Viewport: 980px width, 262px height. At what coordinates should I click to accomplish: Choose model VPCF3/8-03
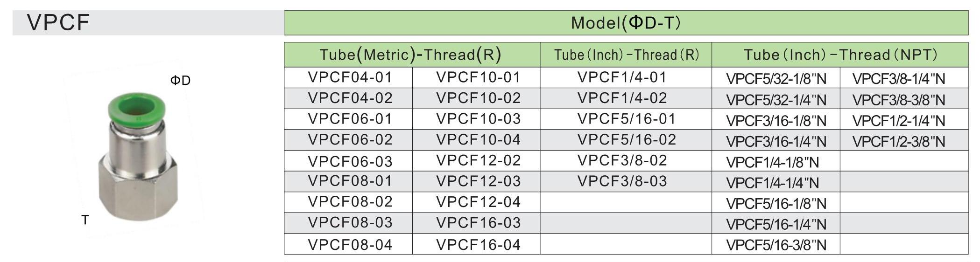click(x=622, y=181)
